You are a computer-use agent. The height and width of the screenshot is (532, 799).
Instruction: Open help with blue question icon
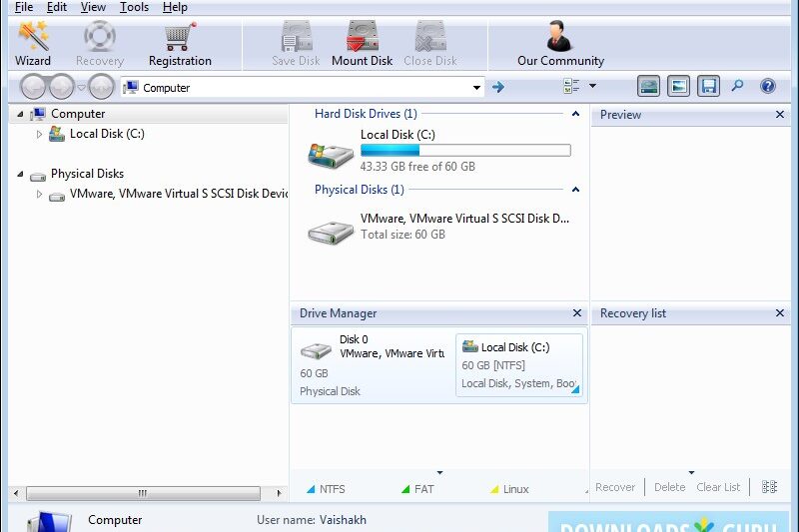[767, 86]
